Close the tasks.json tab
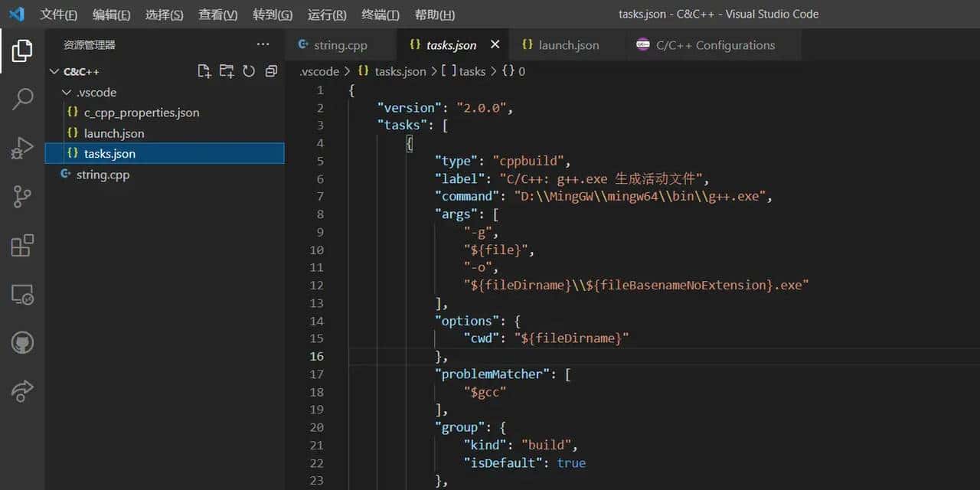 click(x=495, y=44)
